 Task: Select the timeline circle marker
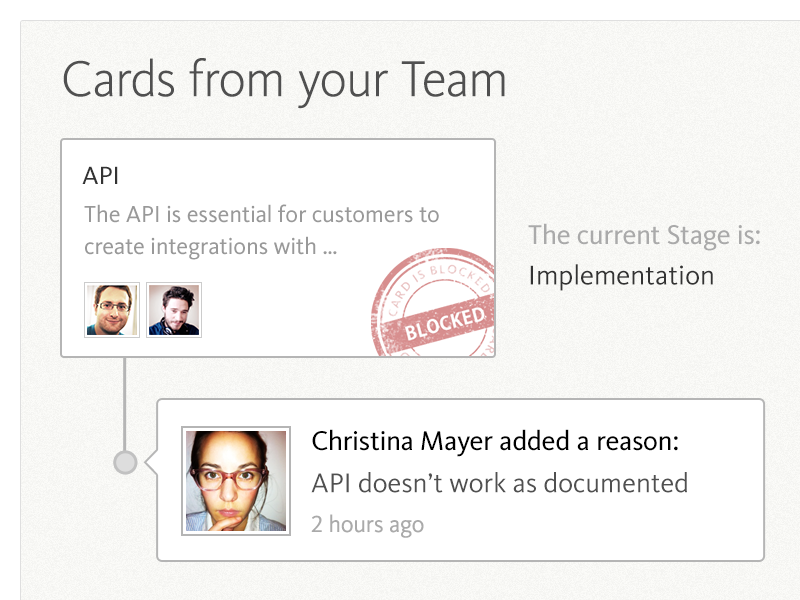(x=125, y=462)
